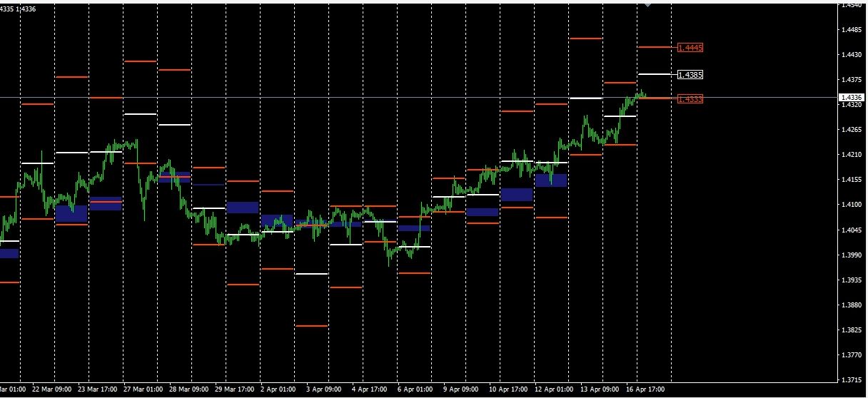
Task: Click the chart shift triangle marker
Action: coord(647,4)
